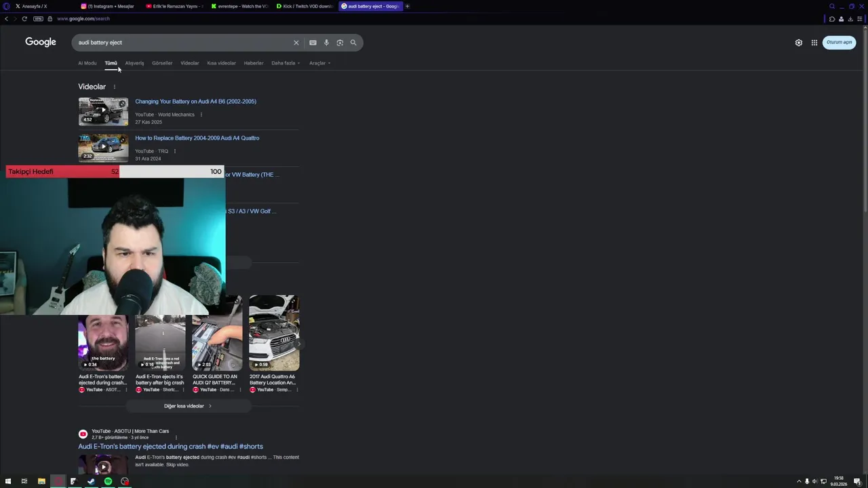Open options for the Videolar section
Image resolution: width=868 pixels, height=488 pixels.
pyautogui.click(x=114, y=87)
